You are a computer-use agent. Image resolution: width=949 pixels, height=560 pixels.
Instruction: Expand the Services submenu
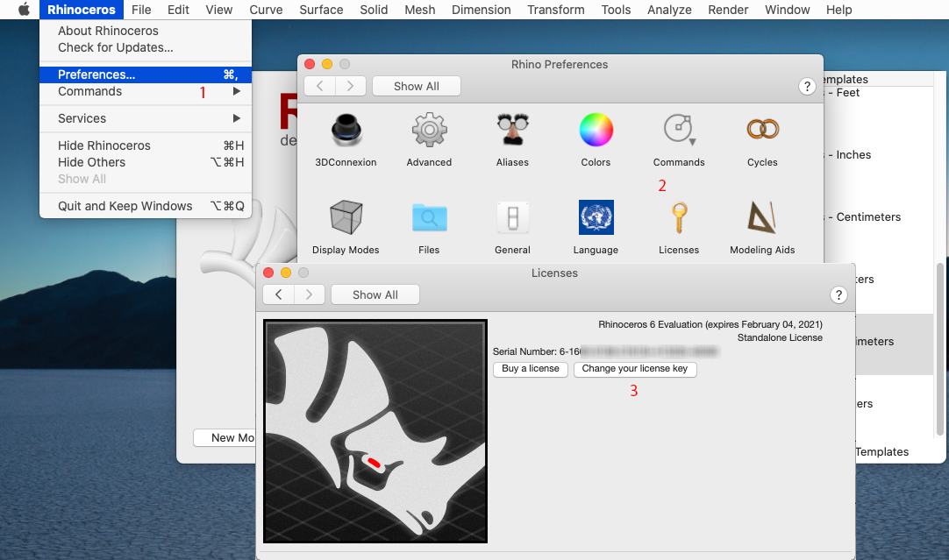(x=146, y=118)
